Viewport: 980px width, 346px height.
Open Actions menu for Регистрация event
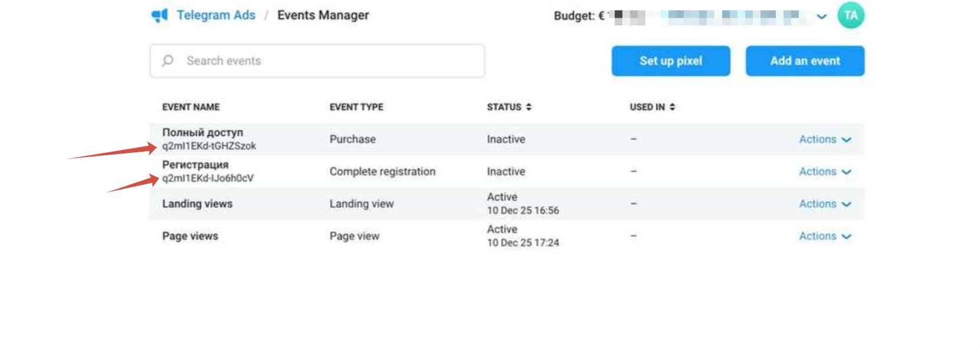824,172
